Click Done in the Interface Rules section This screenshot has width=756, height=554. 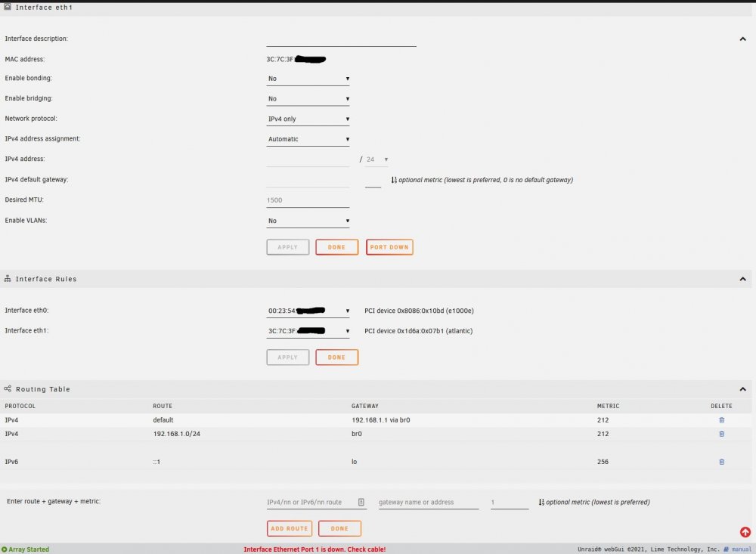[336, 357]
